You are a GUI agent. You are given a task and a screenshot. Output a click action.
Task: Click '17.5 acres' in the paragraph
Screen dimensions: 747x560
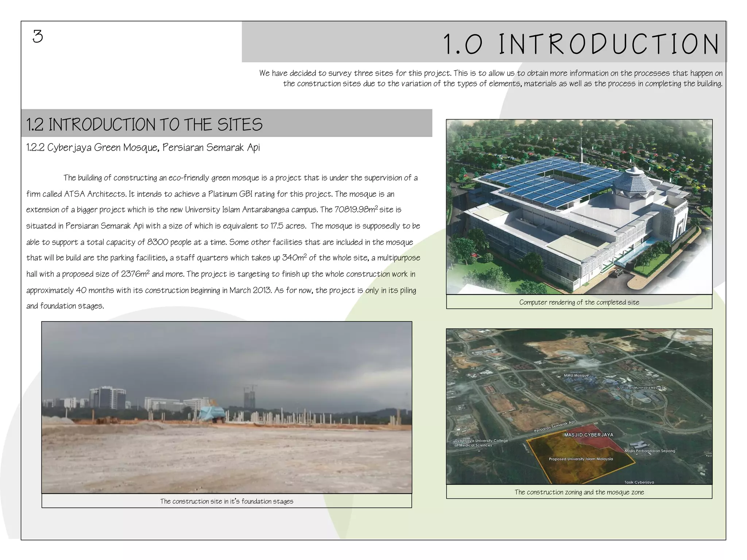[x=288, y=226]
